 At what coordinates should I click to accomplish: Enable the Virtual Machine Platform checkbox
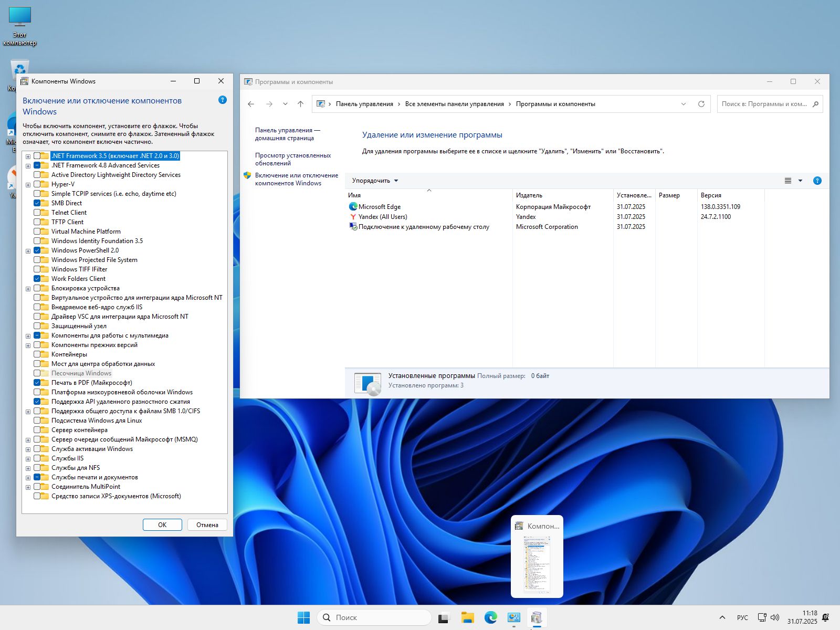click(37, 232)
